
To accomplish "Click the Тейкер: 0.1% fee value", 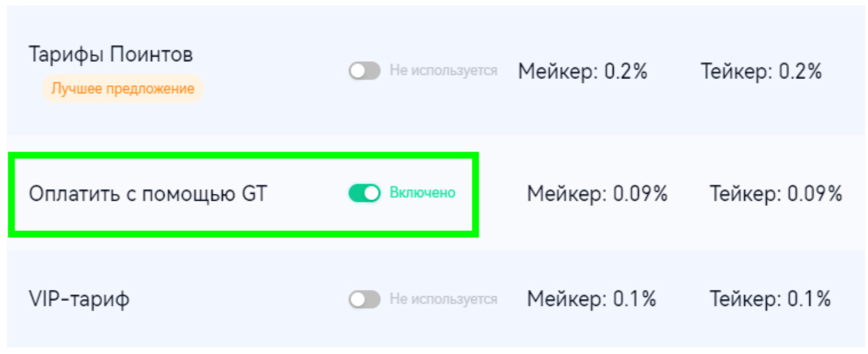I will tap(770, 299).
